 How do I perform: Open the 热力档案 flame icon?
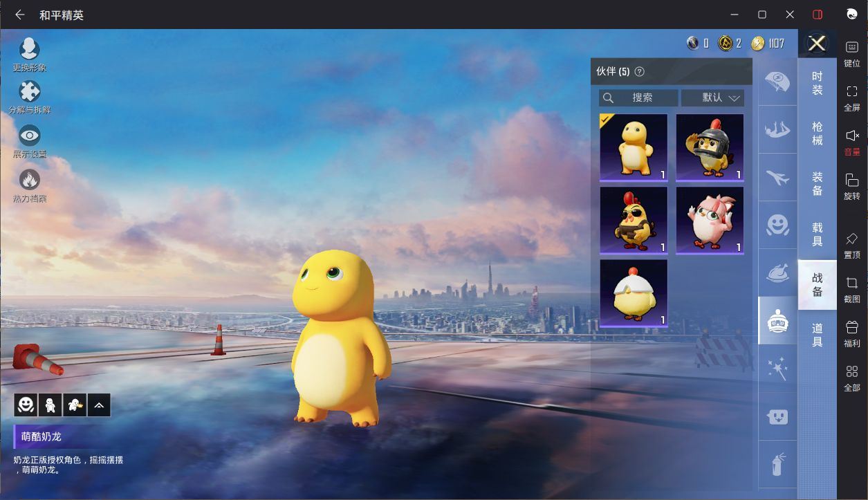point(29,180)
